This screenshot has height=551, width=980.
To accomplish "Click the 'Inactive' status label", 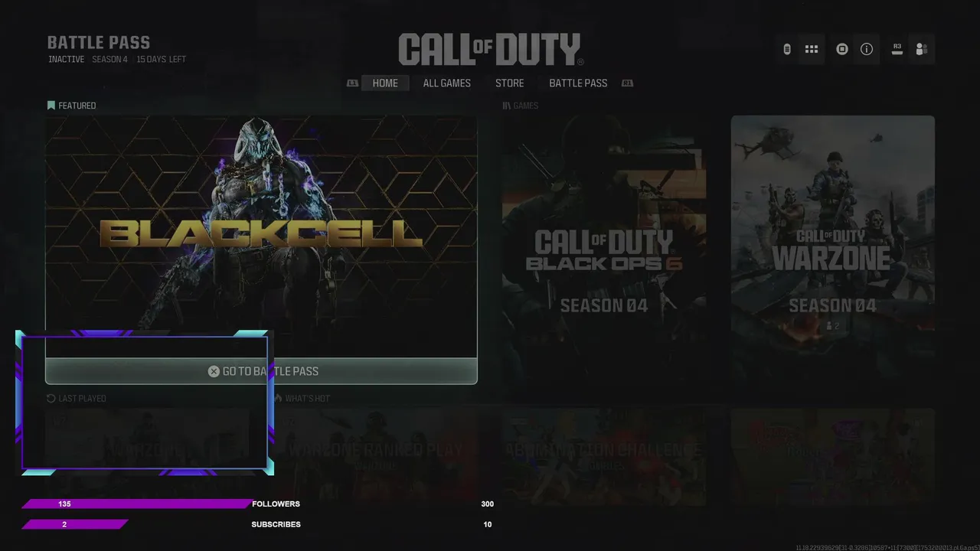I will (67, 59).
